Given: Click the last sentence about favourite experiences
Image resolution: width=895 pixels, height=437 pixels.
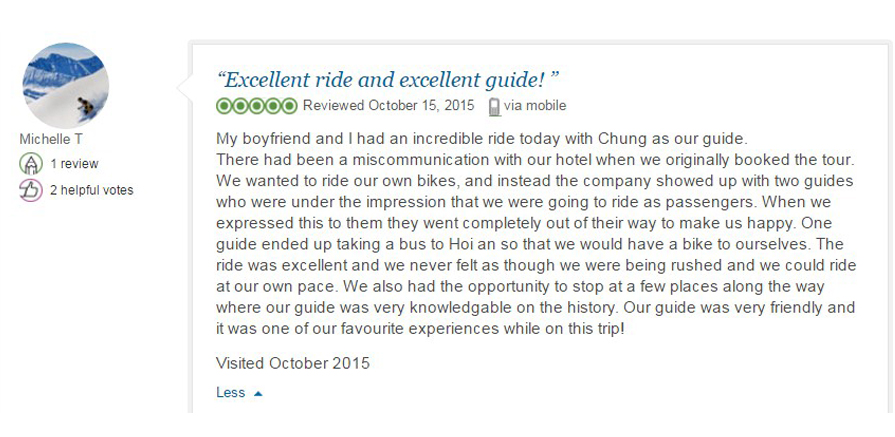Looking at the screenshot, I should point(420,327).
